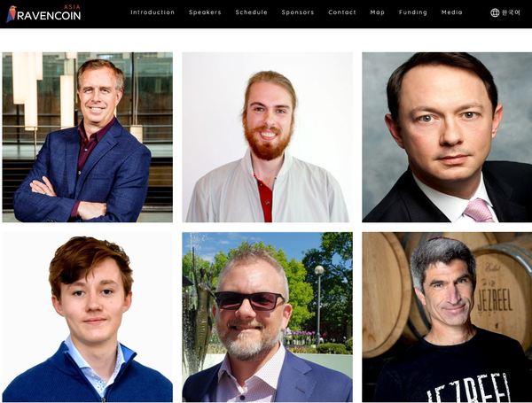Click the raven bird emblem in logo
Image resolution: width=532 pixels, height=403 pixels.
[x=12, y=13]
